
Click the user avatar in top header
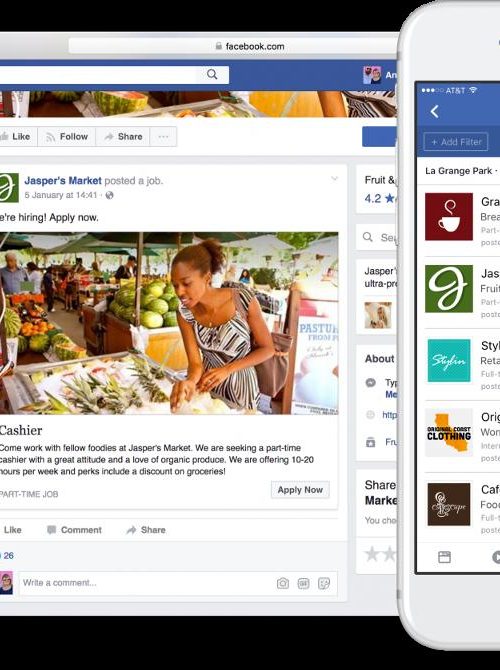tap(372, 75)
